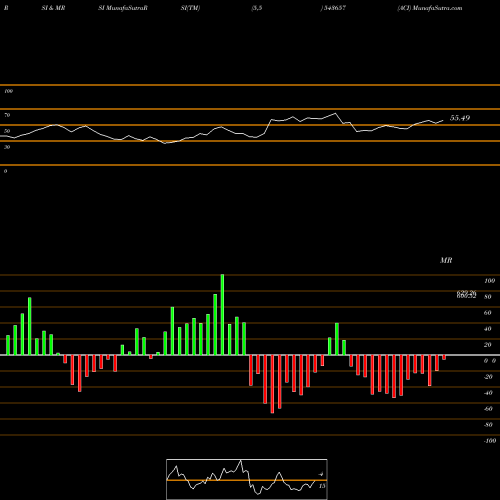The image size is (500, 500).
Task: Click the 'MR' label above the histogram
Action: 446,260
